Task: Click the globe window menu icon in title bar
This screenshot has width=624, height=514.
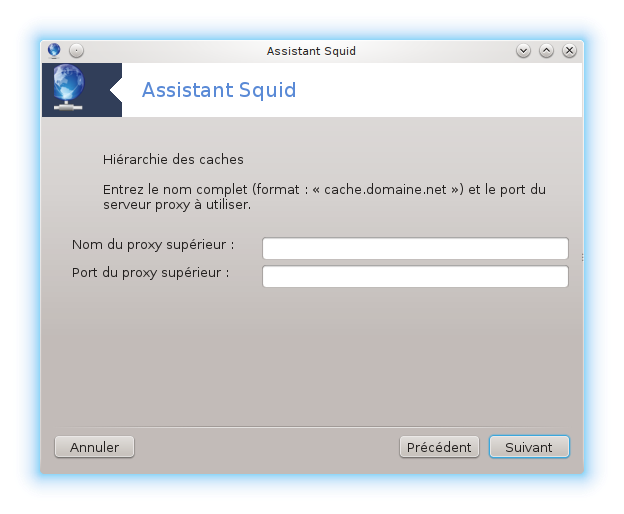Action: coord(54,51)
